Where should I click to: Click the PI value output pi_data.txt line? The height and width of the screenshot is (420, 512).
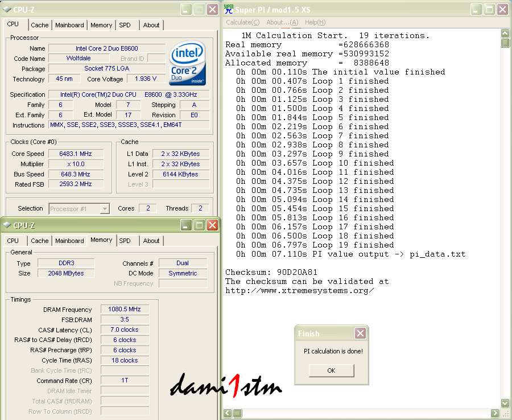point(351,254)
